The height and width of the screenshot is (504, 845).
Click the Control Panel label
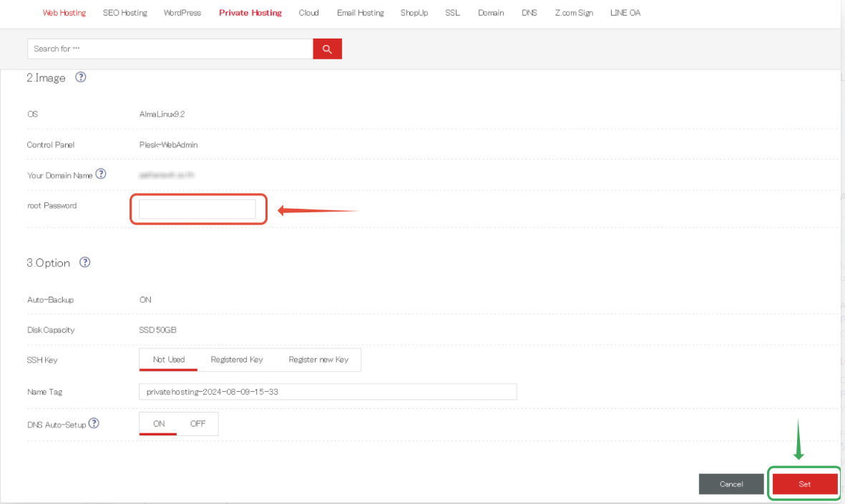pos(51,145)
